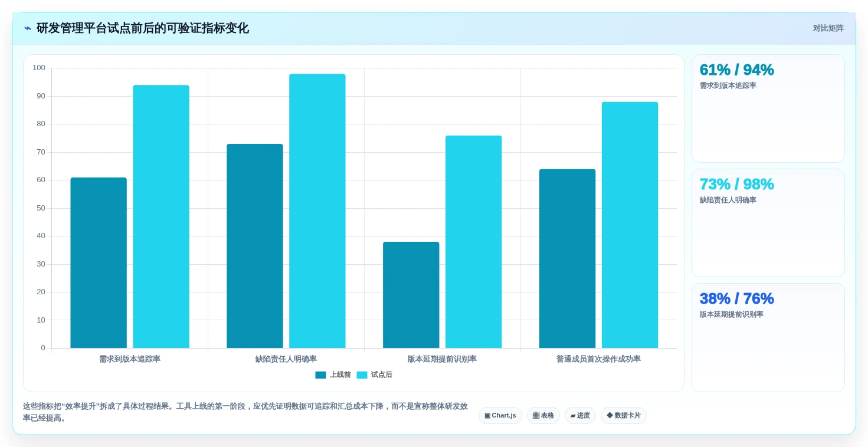Click the Chart.js tag chip
Screen dimensions: 868x447
(x=500, y=416)
